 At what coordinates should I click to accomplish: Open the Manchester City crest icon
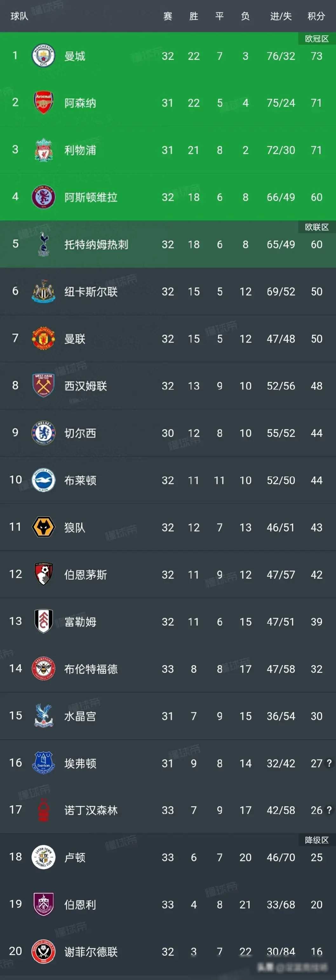coord(44,56)
